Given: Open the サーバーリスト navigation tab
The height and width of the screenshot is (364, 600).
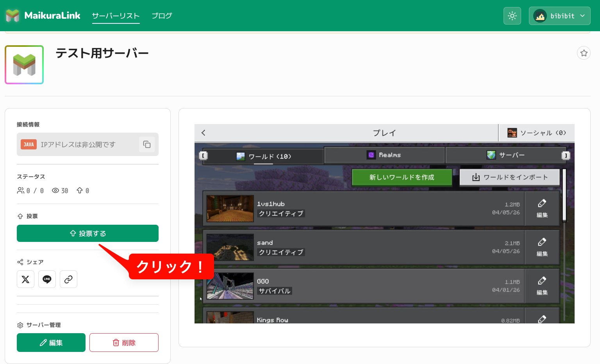Looking at the screenshot, I should coord(116,16).
